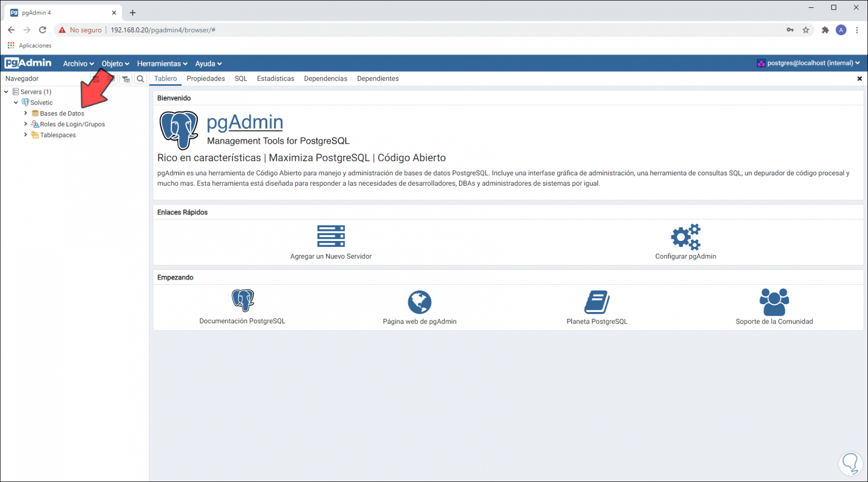Click the saved passwords key icon
The height and width of the screenshot is (482, 868).
click(x=790, y=30)
